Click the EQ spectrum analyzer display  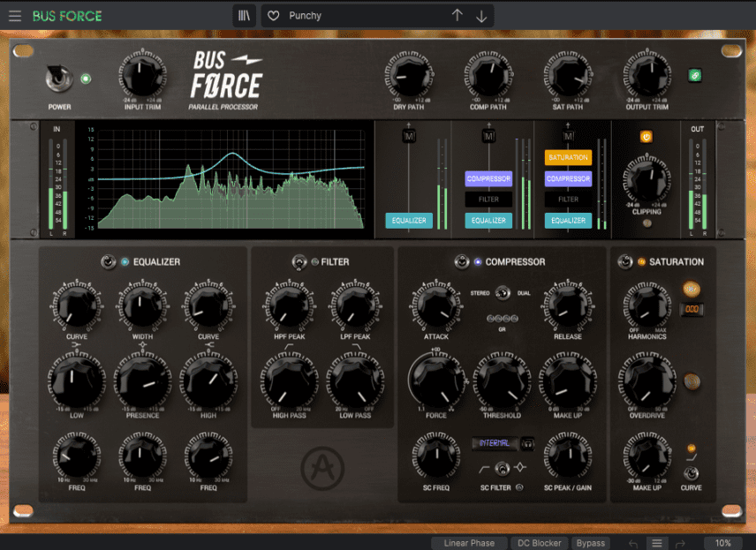(x=231, y=179)
